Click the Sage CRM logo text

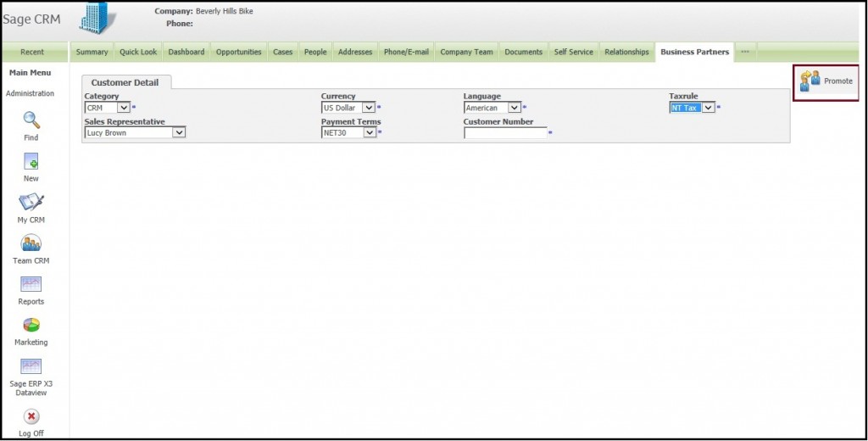tap(31, 20)
